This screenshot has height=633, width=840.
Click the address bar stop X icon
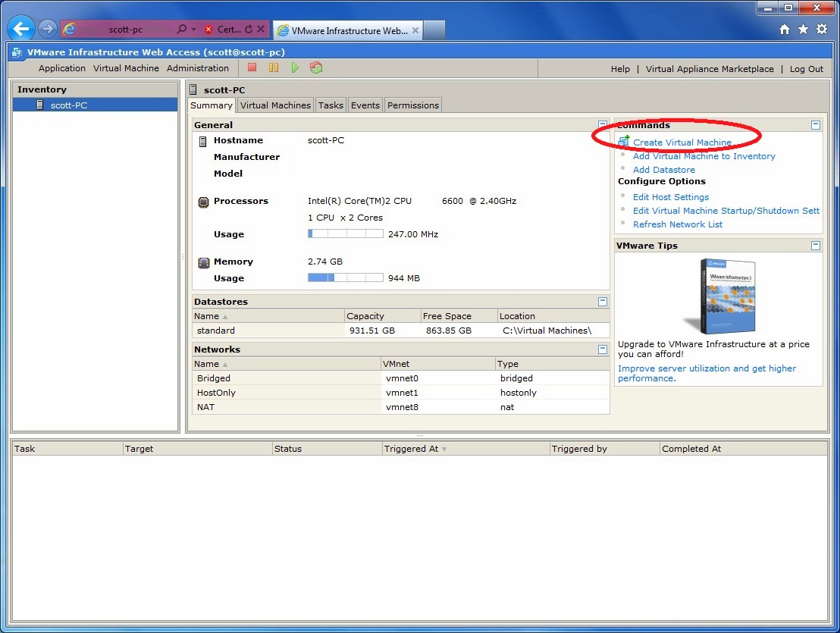pos(261,29)
